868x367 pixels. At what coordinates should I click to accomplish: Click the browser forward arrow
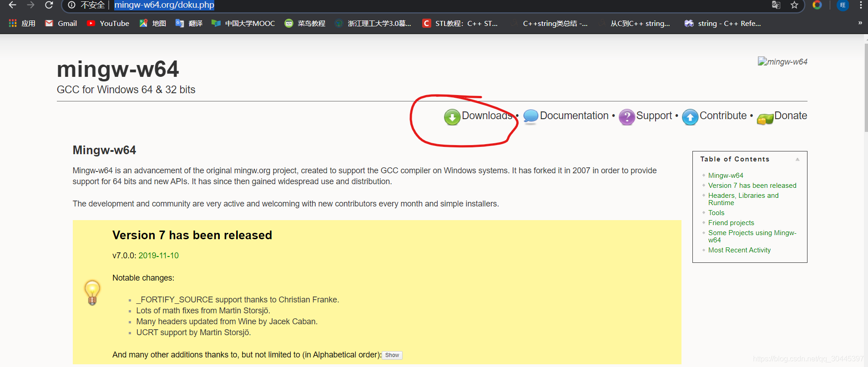30,5
